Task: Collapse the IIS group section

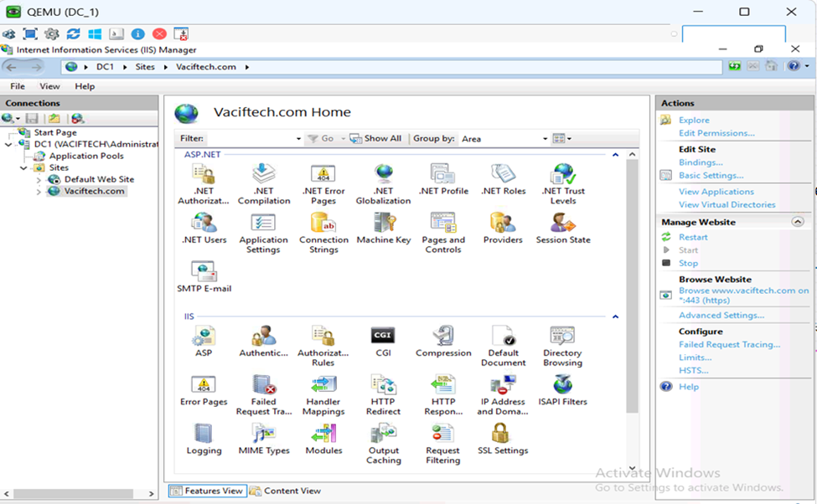Action: pyautogui.click(x=615, y=317)
